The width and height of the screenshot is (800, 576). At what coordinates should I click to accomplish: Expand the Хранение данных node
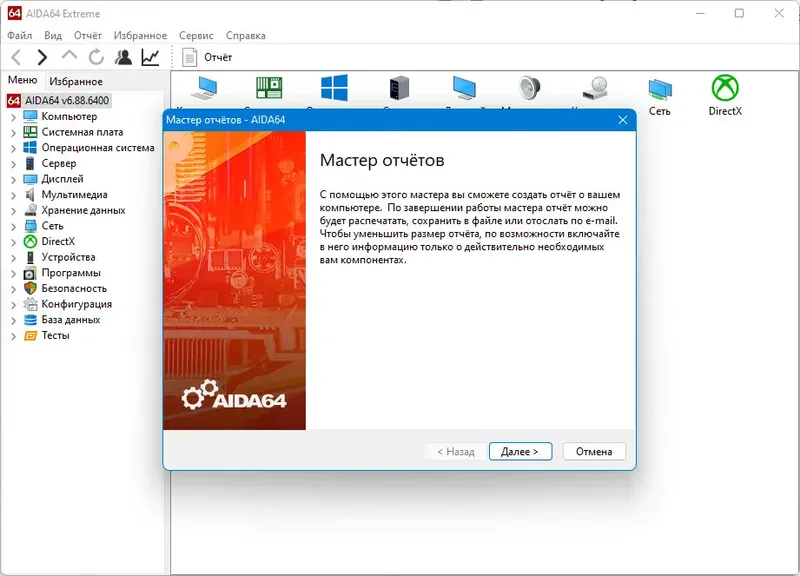[13, 211]
